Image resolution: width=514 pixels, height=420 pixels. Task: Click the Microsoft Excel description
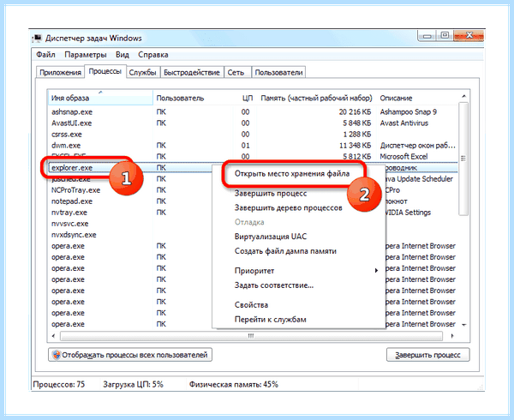(403, 157)
